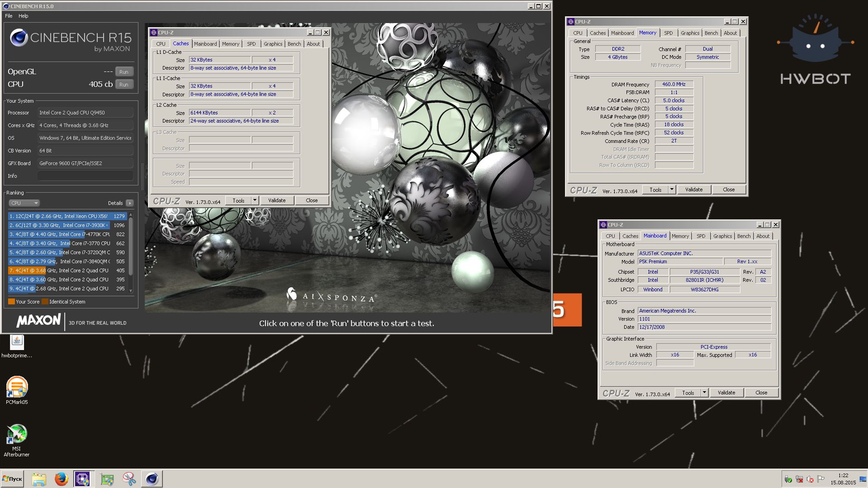Select ranking row 3 Core i7-4770K 822
Screen dimensions: 868x488
pos(67,234)
